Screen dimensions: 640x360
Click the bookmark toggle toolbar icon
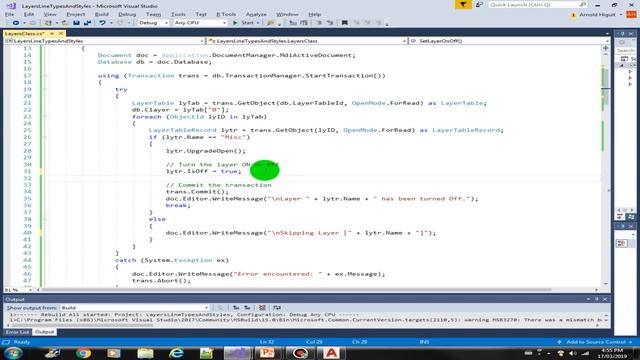344,23
